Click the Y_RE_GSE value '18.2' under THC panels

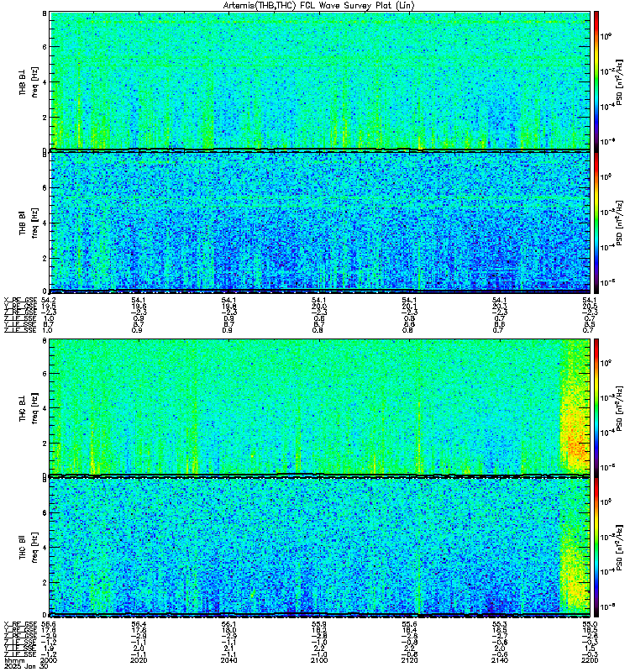click(319, 631)
